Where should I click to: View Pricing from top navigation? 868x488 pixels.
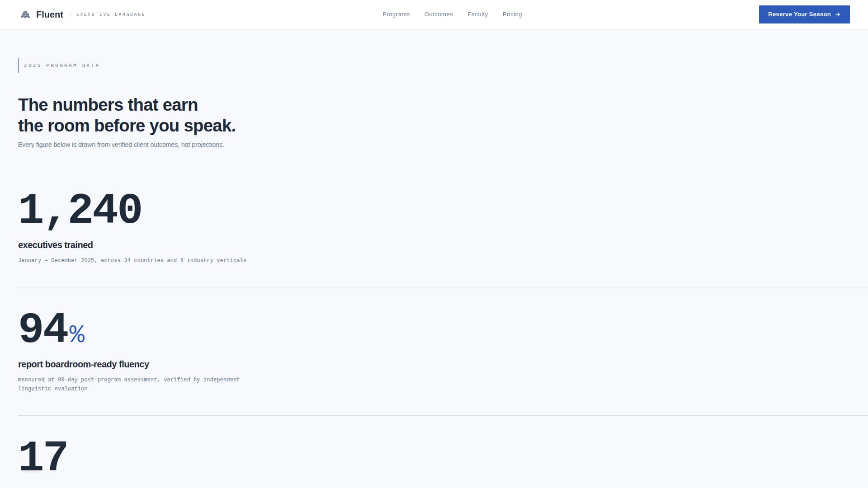[512, 14]
